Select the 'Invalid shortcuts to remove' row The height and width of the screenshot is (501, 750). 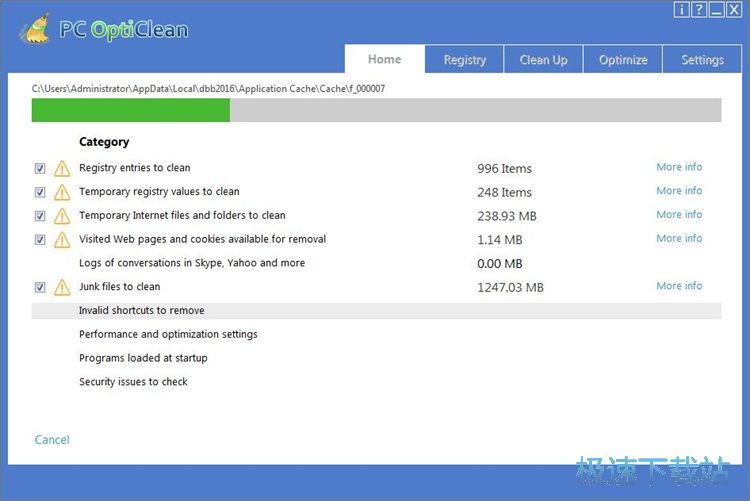tap(376, 311)
